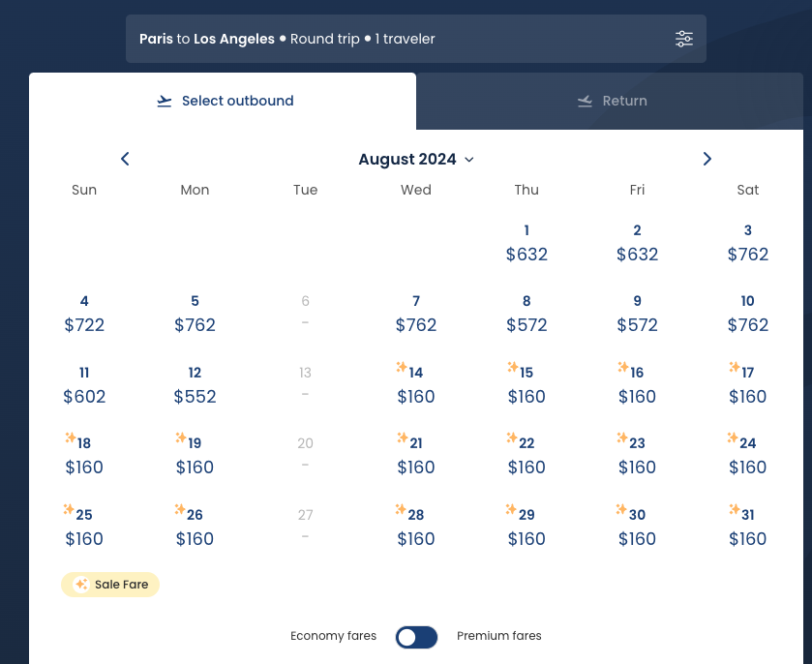Image resolution: width=812 pixels, height=664 pixels.
Task: Select sale fare on August 19
Action: [195, 456]
